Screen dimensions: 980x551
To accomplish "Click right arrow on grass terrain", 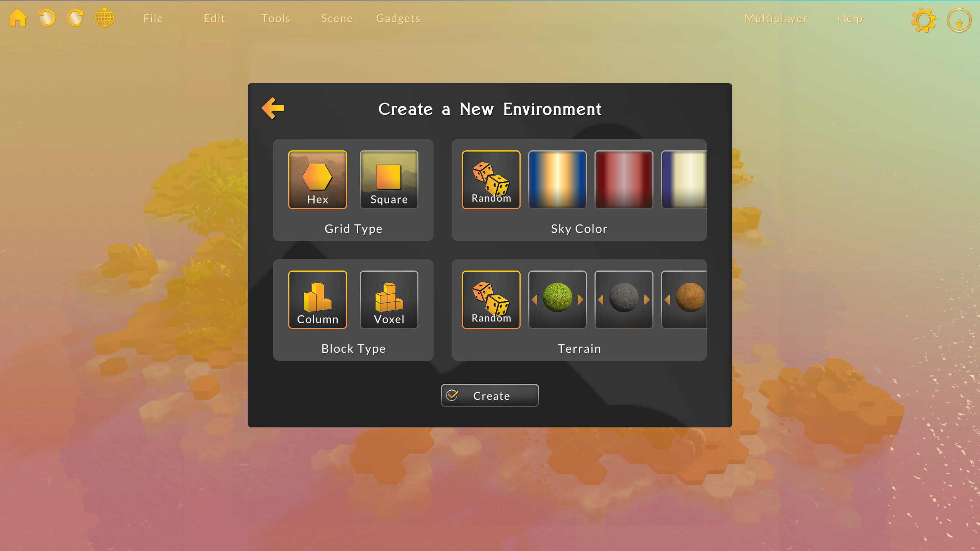I will (x=580, y=300).
